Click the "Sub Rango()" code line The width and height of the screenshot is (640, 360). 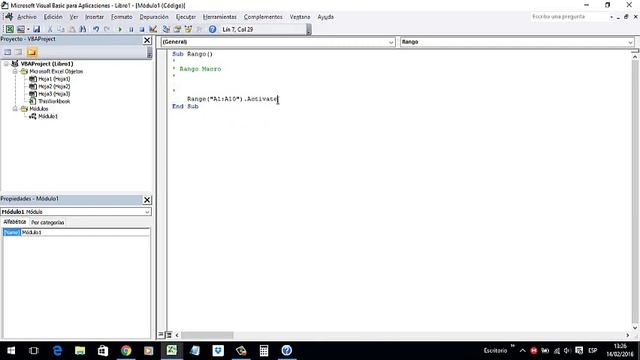[192, 54]
